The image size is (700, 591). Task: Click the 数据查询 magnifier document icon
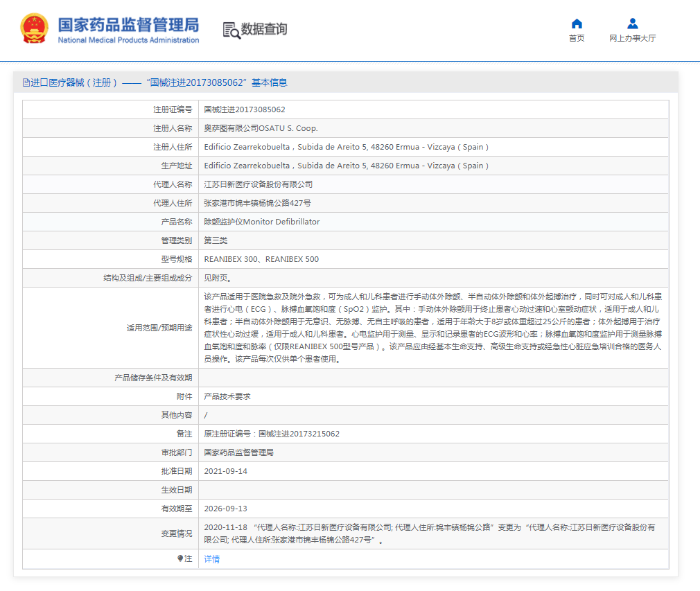pyautogui.click(x=231, y=30)
